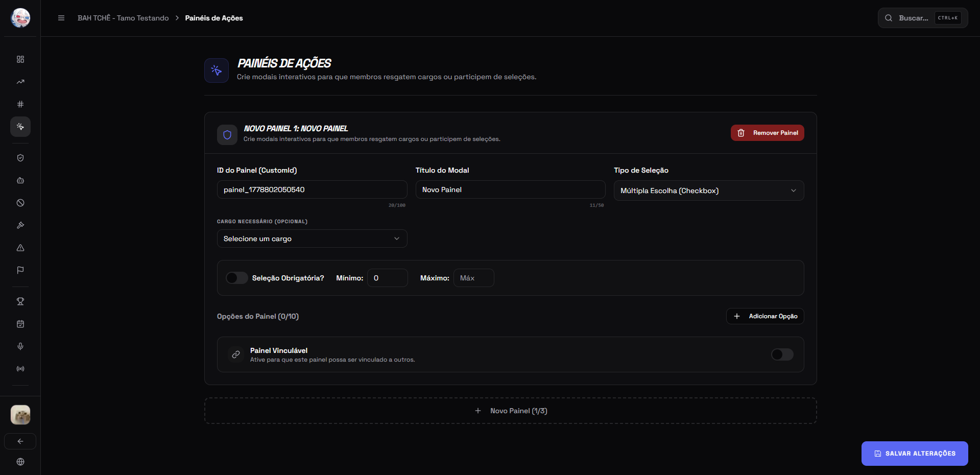Click the search magnifier icon

click(x=889, y=18)
